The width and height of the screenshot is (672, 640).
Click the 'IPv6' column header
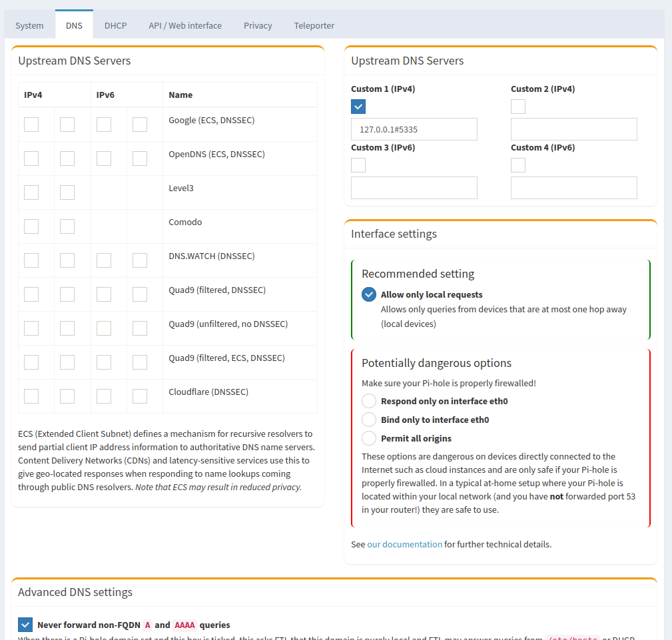105,95
